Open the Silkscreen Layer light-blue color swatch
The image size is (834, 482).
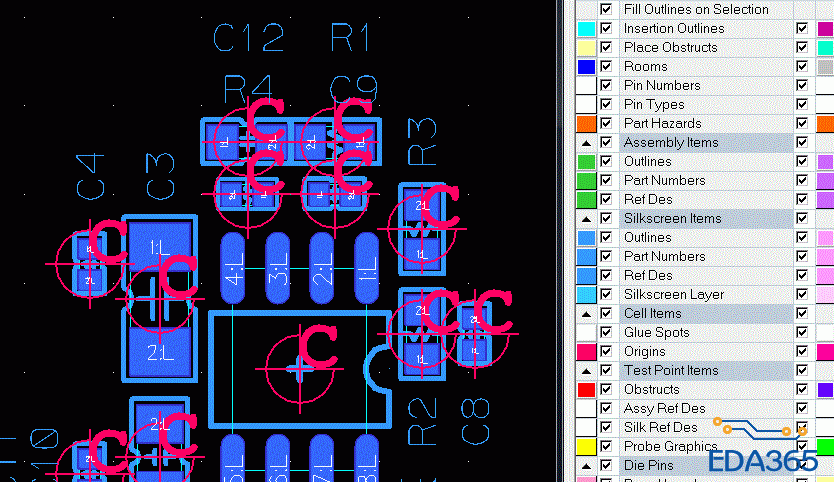(586, 294)
